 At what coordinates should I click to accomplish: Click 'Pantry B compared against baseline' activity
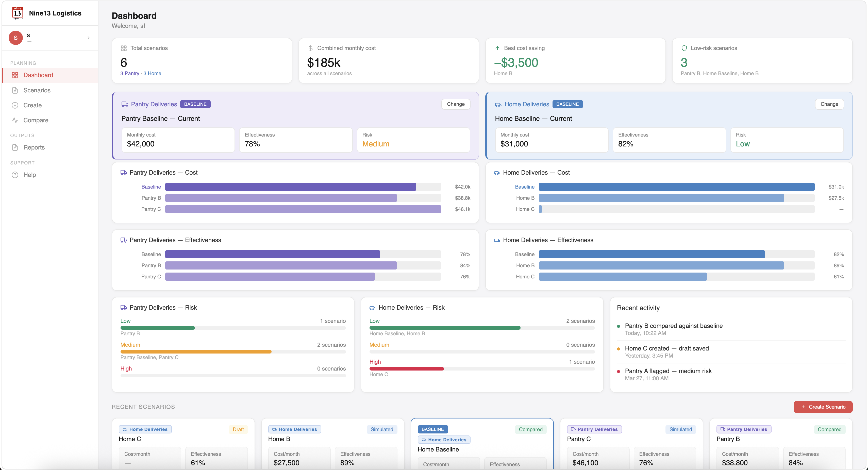click(x=674, y=326)
